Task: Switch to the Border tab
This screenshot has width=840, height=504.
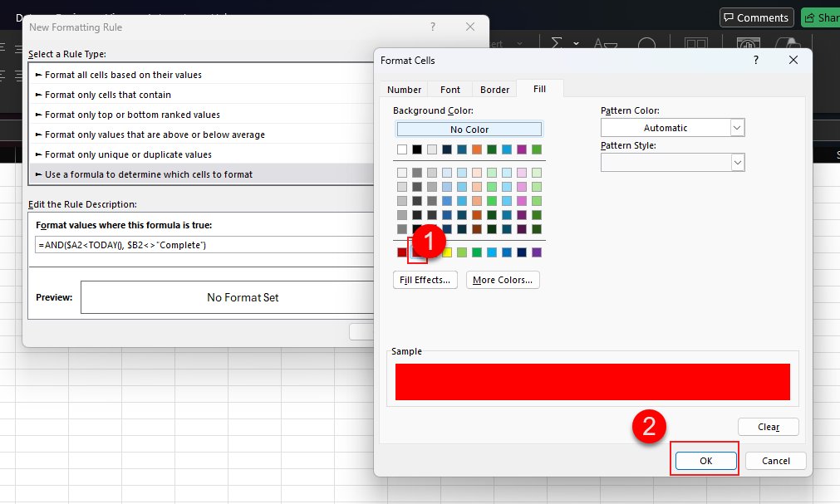Action: tap(494, 89)
